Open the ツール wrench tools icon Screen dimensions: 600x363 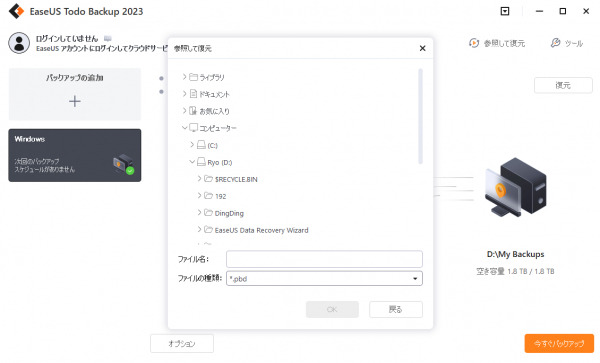555,43
